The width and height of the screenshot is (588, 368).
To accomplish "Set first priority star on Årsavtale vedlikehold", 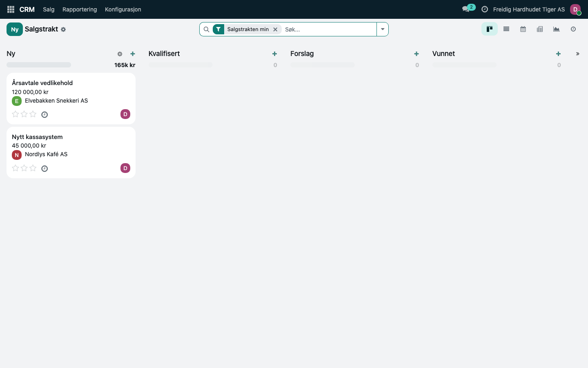I will (x=16, y=114).
